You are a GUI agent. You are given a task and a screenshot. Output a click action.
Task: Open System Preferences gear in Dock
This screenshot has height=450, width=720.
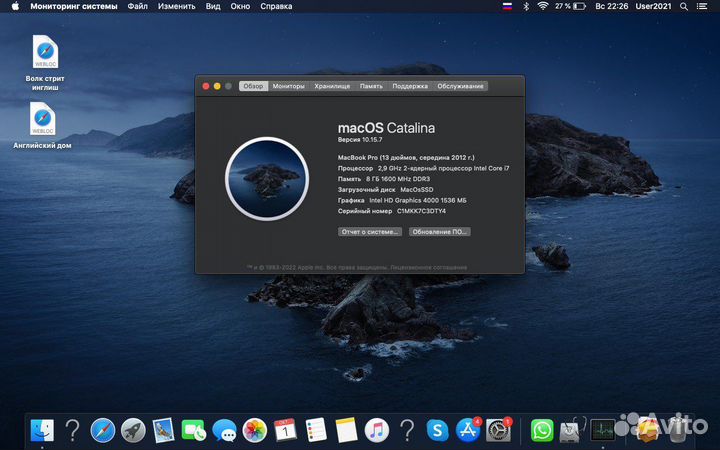tap(499, 430)
